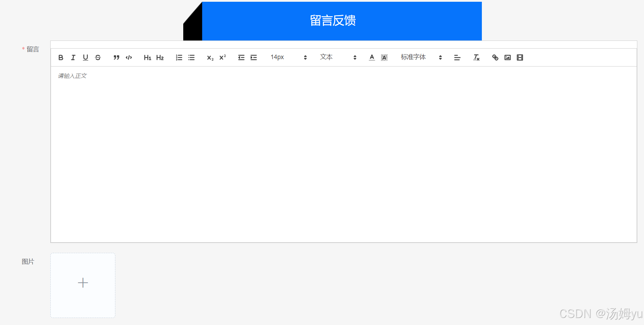Apply Heading 1 style
644x325 pixels.
tap(147, 57)
